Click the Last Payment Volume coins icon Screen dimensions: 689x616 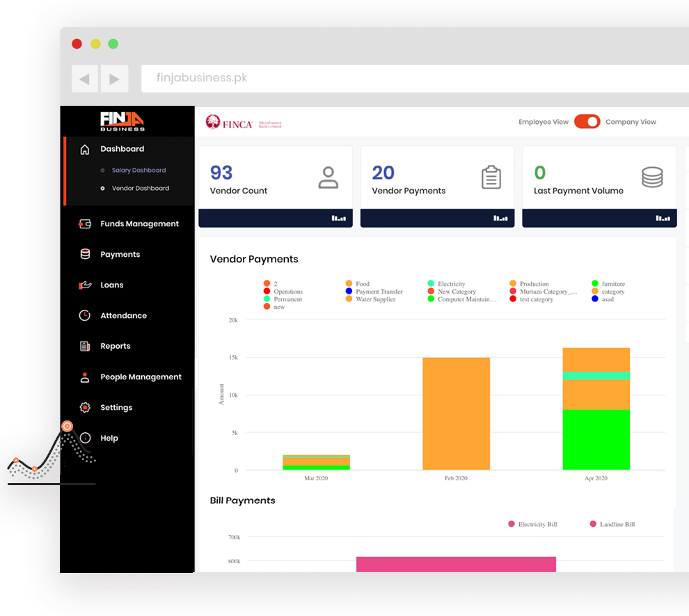(x=652, y=177)
